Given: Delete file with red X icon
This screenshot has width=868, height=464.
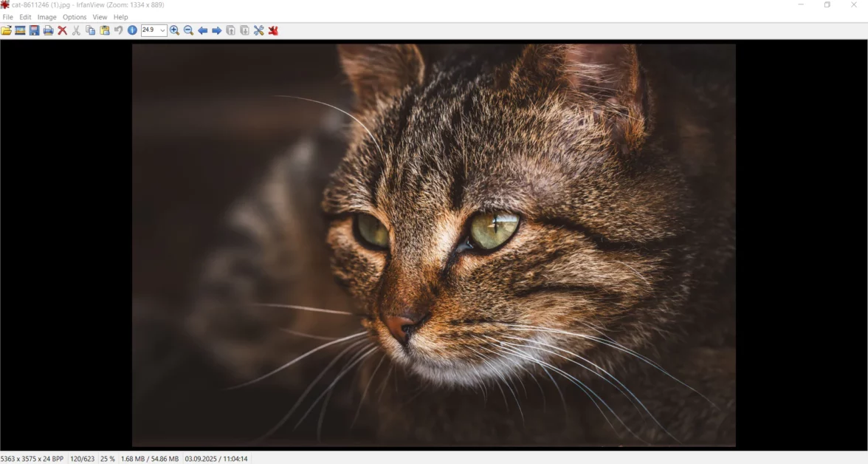Looking at the screenshot, I should [63, 30].
